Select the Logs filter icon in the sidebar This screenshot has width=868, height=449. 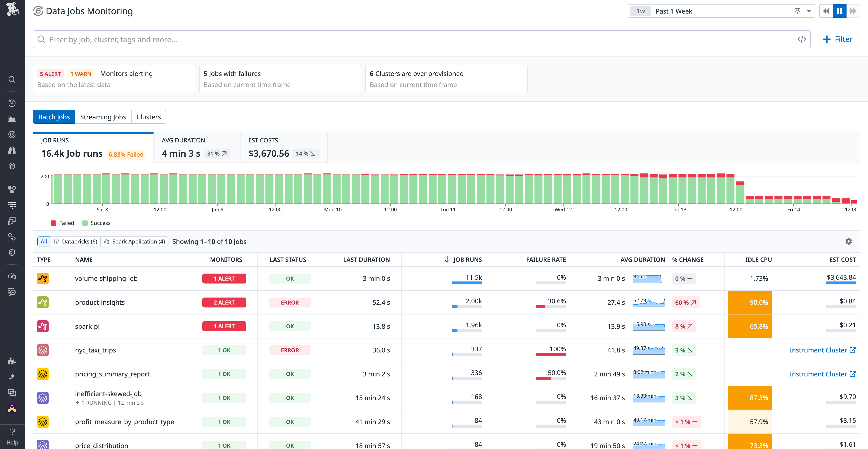(x=12, y=205)
